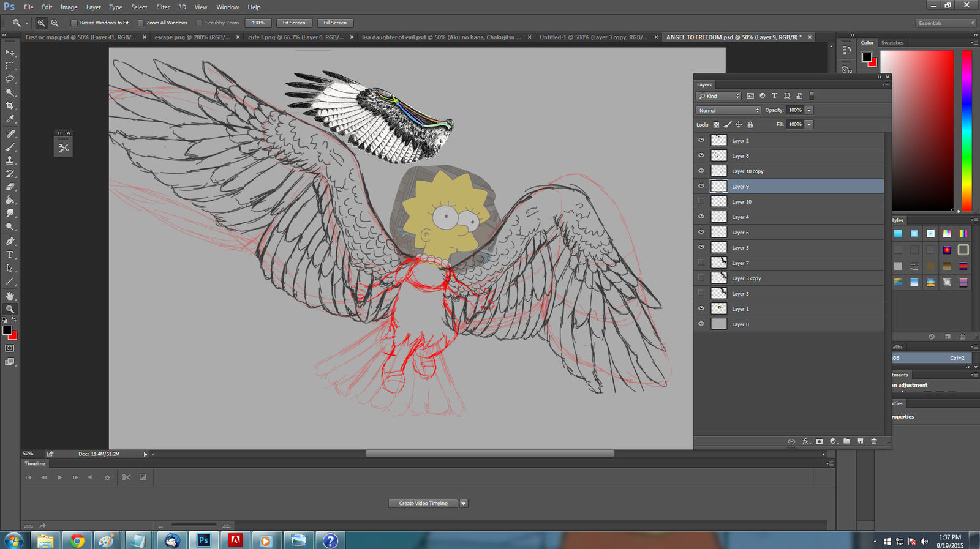Open Essentials workspace dropdown
980x549 pixels.
pos(946,23)
